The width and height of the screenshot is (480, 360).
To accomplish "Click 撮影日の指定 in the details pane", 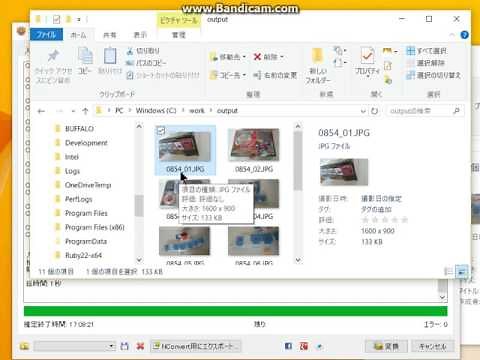I will (x=382, y=199).
